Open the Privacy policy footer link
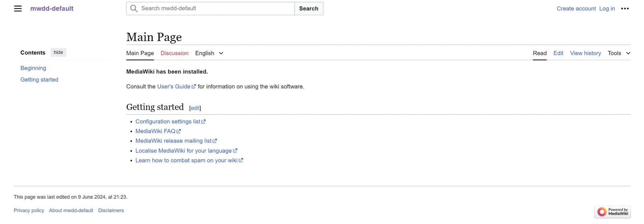 pos(29,210)
